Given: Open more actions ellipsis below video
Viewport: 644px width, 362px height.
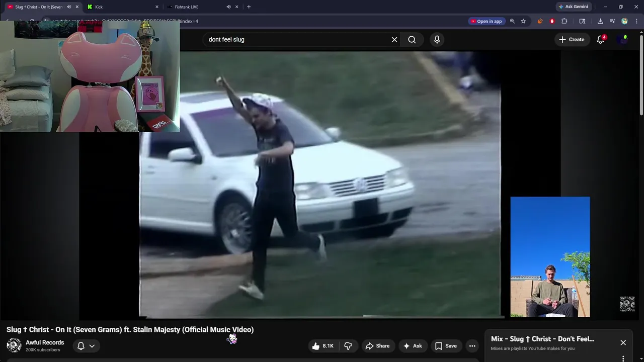Looking at the screenshot, I should click(472, 346).
